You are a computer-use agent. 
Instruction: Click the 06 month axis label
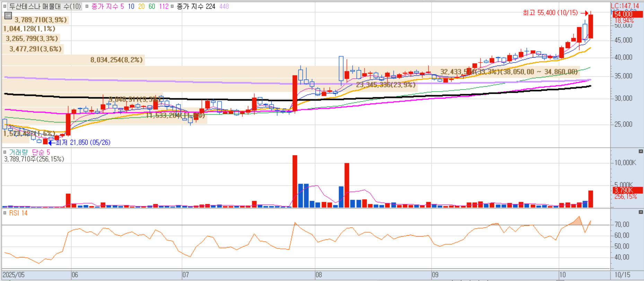pos(75,275)
